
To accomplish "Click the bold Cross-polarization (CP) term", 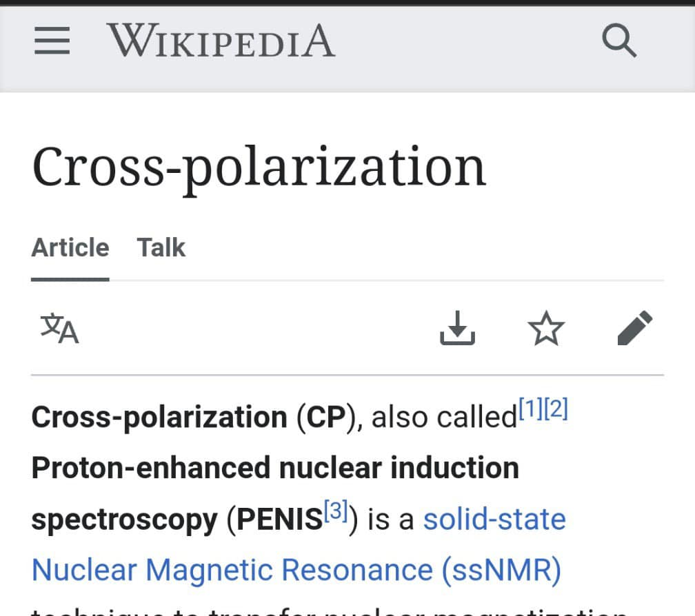I will pyautogui.click(x=194, y=417).
